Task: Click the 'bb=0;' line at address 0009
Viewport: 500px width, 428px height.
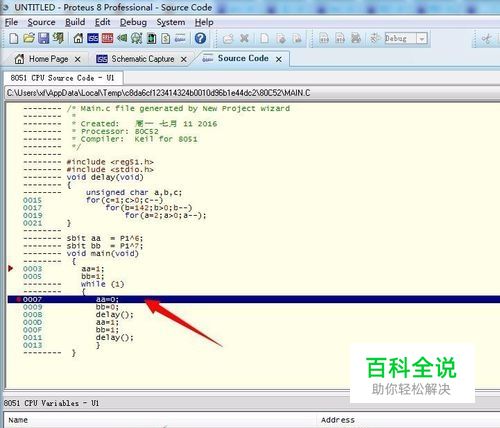Action: pos(107,307)
